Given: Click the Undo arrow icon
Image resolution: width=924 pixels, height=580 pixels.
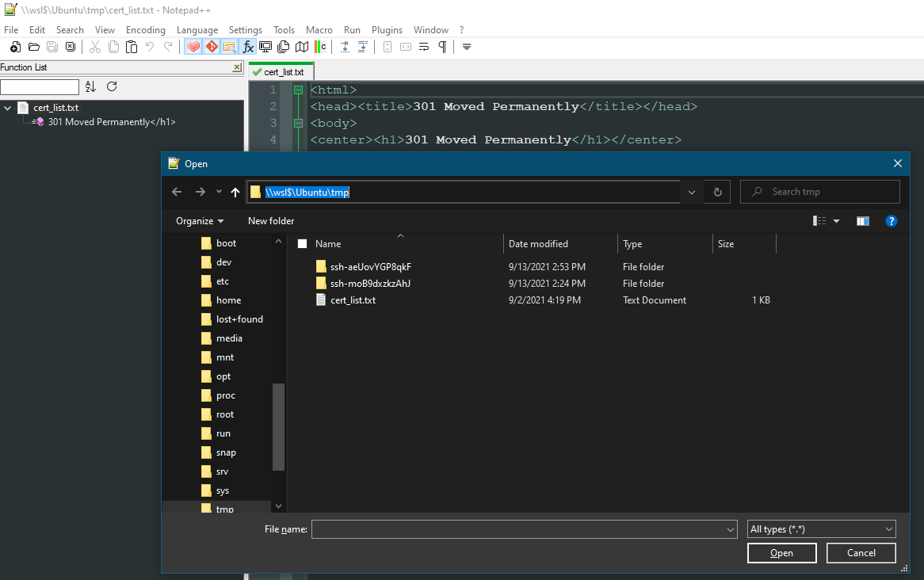Looking at the screenshot, I should point(150,48).
